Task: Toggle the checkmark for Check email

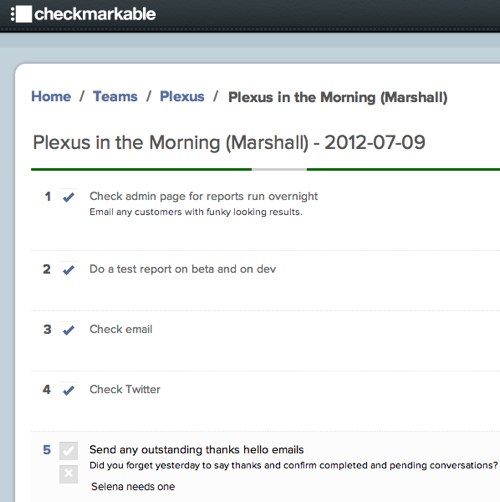Action: pos(69,330)
